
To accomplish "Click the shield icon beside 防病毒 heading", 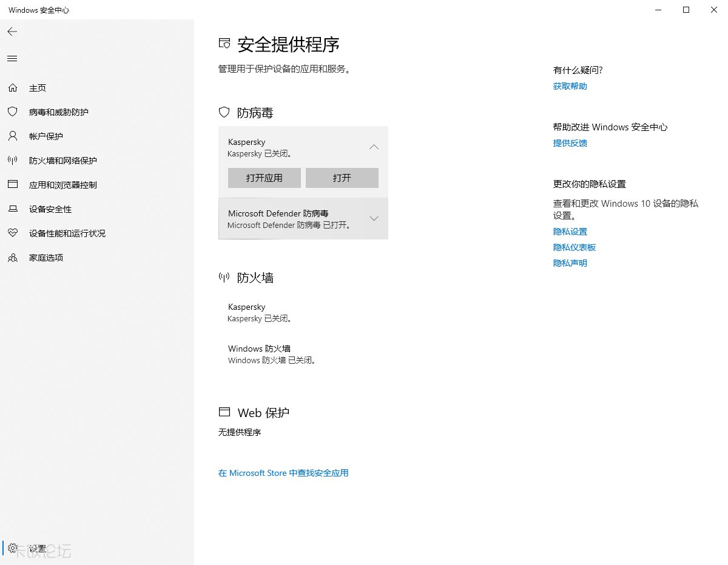I will click(x=224, y=112).
